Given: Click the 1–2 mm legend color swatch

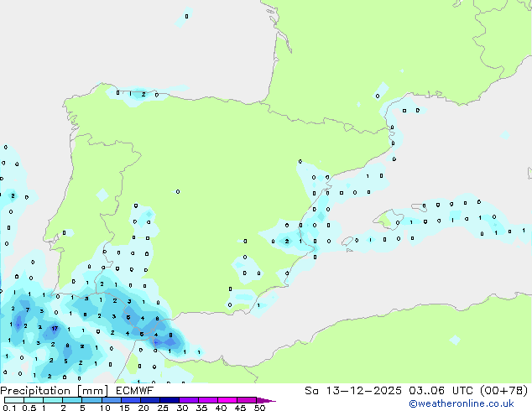Looking at the screenshot, I should pyautogui.click(x=53, y=400).
